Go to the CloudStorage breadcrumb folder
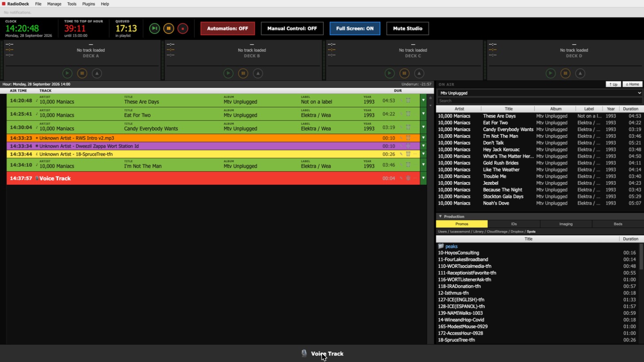 click(498, 232)
